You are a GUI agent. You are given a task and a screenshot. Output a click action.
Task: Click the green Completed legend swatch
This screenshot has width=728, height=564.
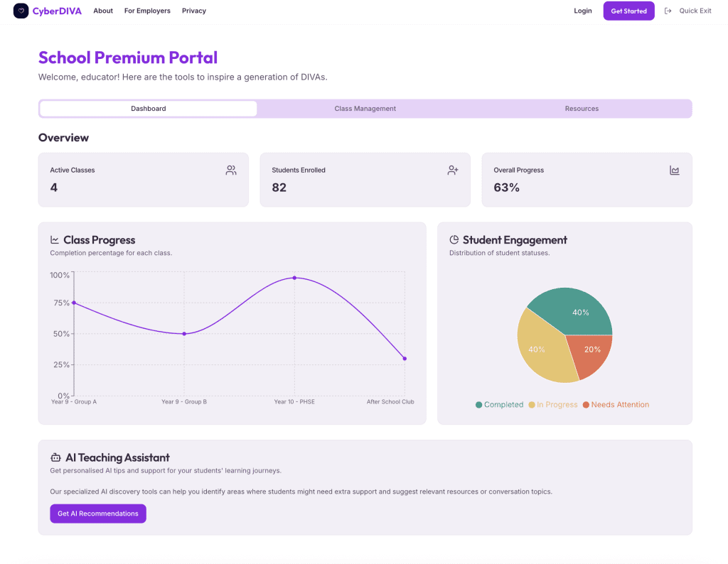pyautogui.click(x=479, y=405)
